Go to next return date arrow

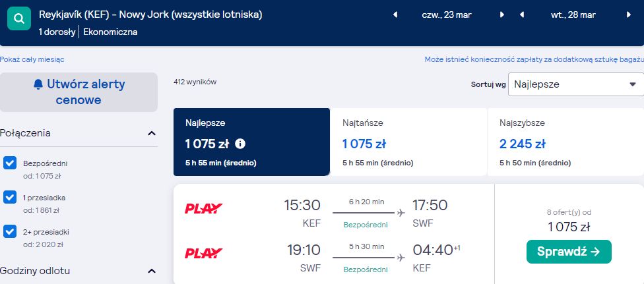pyautogui.click(x=628, y=14)
